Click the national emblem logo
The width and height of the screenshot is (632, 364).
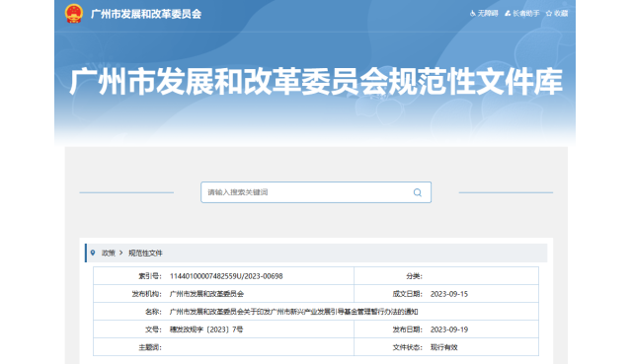click(74, 13)
